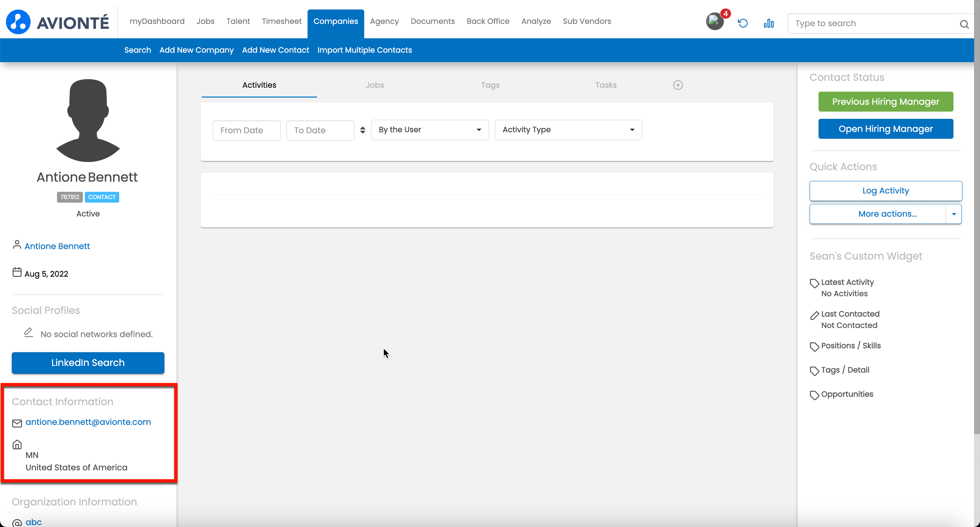Switch to the Tasks sub-tab
Screen dimensions: 980x527
[x=606, y=85]
